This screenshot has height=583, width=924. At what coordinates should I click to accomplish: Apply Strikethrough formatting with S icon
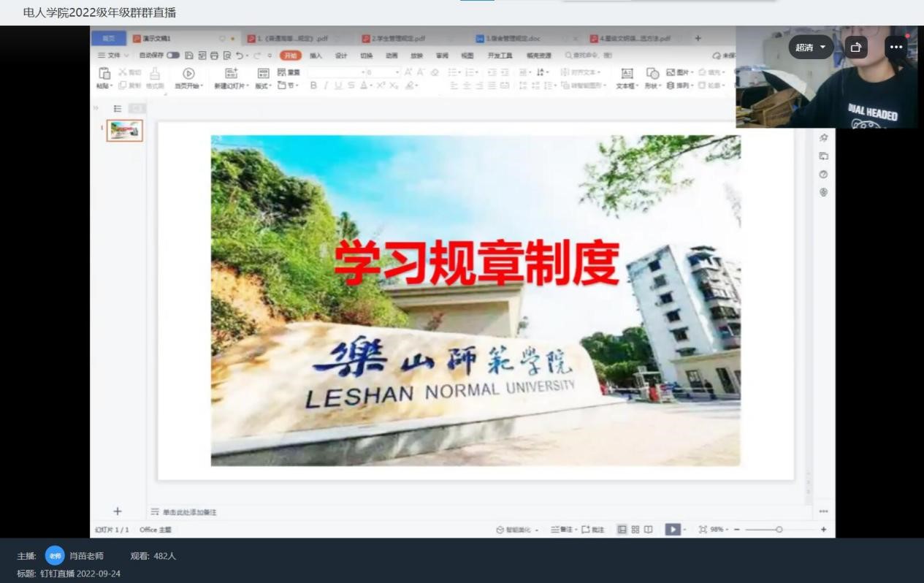point(351,85)
